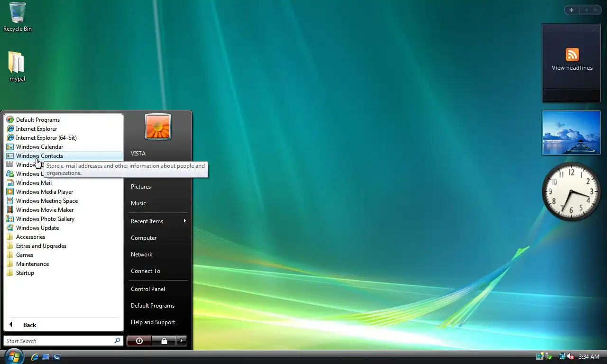Click the Windows Movie Maker icon
607x364 pixels.
click(10, 210)
